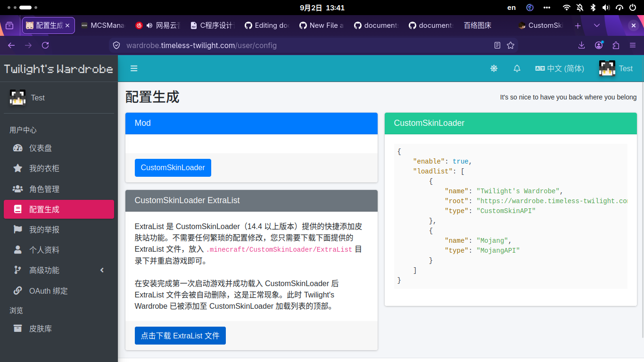Click the system clock 9月2日 13:41
Viewport: 644px width, 362px height.
(x=322, y=8)
